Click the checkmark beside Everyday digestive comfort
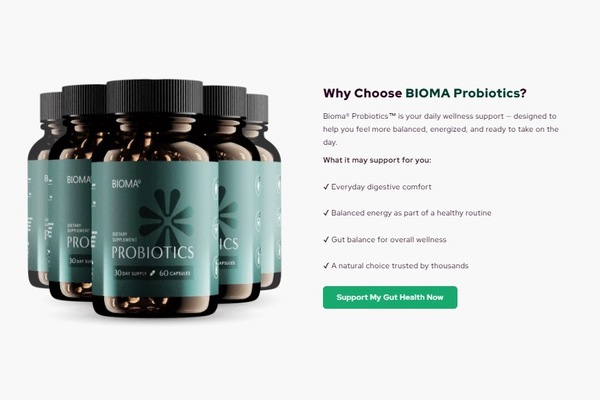Screen dimensions: 600x400 326,187
